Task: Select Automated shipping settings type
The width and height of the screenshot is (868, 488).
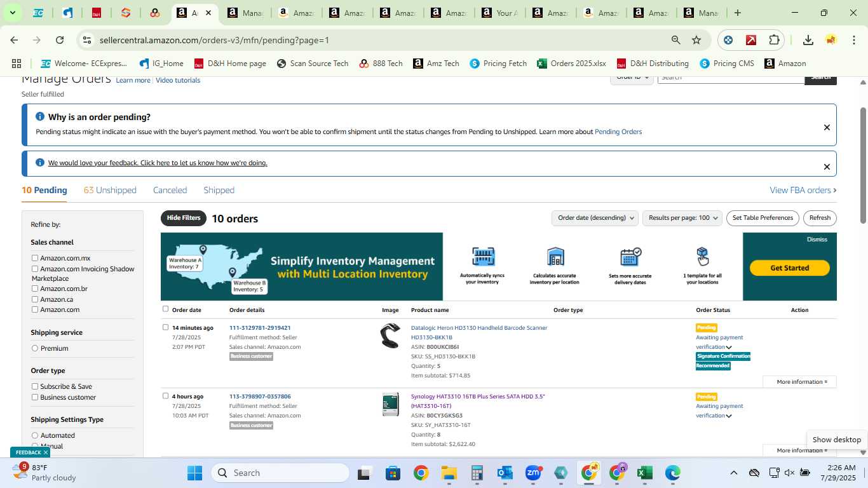Action: coord(35,435)
